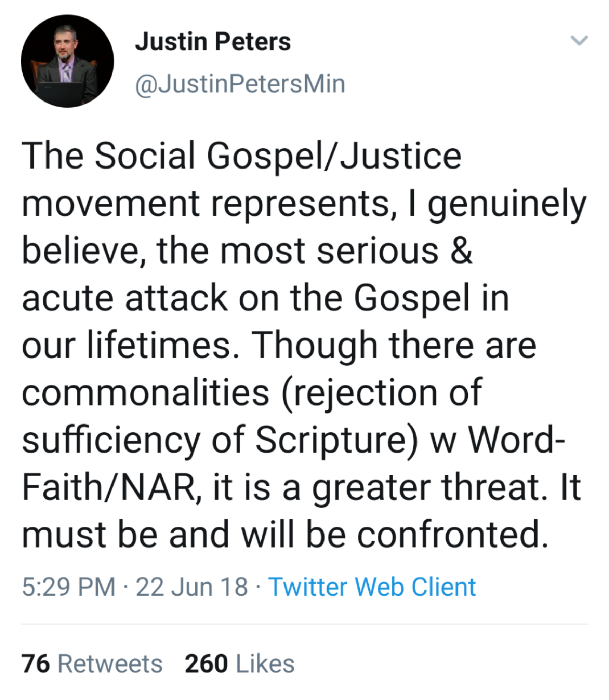Click the Justin Peters display name

pyautogui.click(x=213, y=42)
